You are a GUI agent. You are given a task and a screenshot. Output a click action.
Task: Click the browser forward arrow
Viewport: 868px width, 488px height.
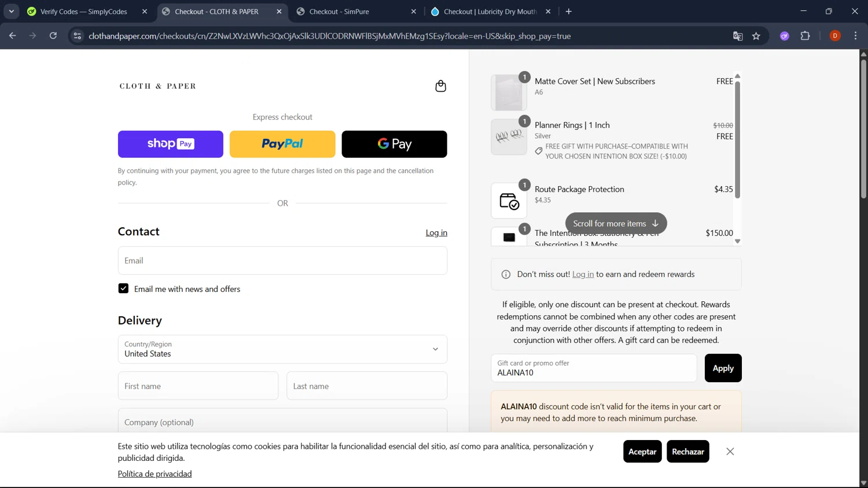point(33,36)
